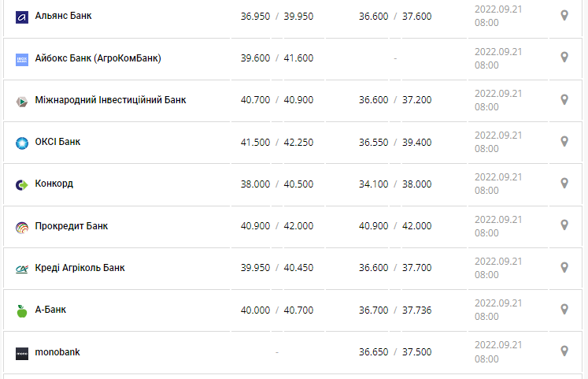Click the Альянс Банк logo icon
The width and height of the screenshot is (588, 379).
click(22, 17)
